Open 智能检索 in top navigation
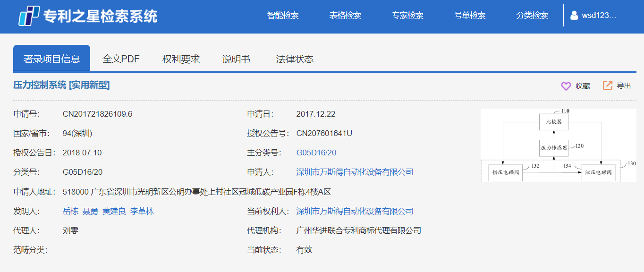The width and height of the screenshot is (644, 272). (283, 15)
